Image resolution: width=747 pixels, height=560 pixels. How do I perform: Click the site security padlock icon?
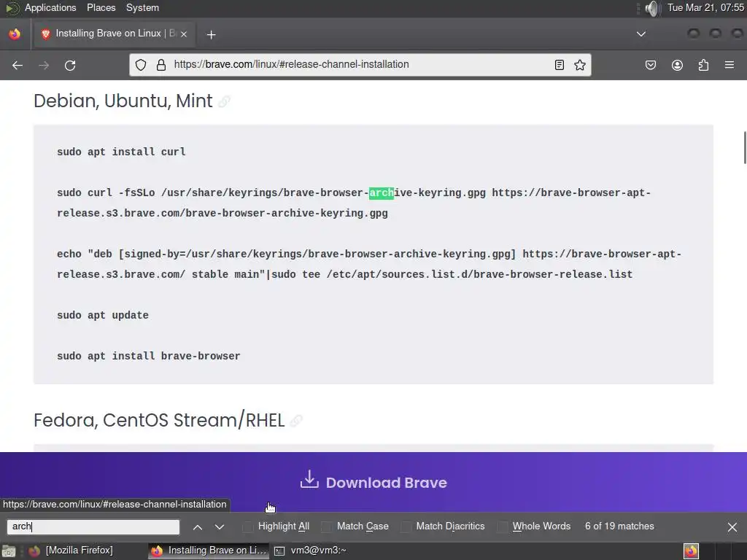(x=161, y=65)
